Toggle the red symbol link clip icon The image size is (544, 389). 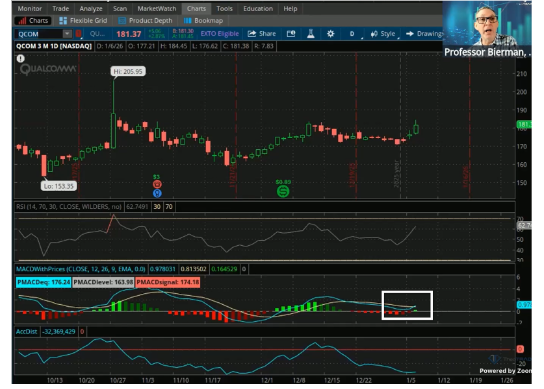click(78, 34)
